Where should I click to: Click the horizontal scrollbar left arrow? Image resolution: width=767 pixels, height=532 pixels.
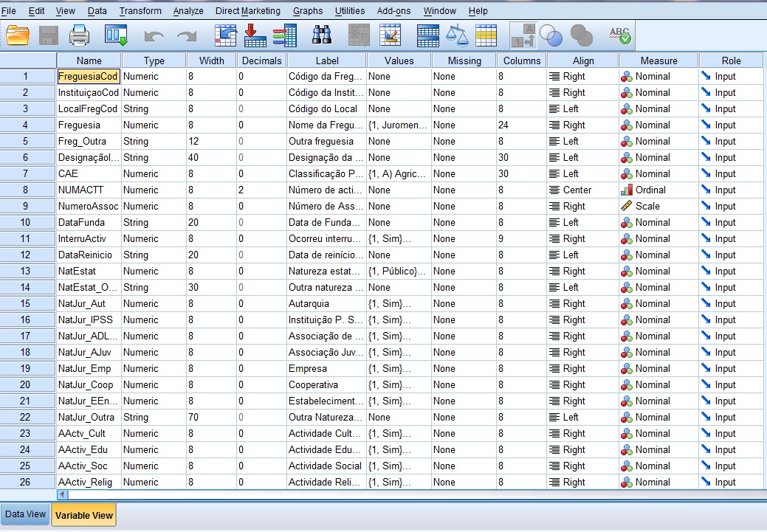click(x=61, y=494)
